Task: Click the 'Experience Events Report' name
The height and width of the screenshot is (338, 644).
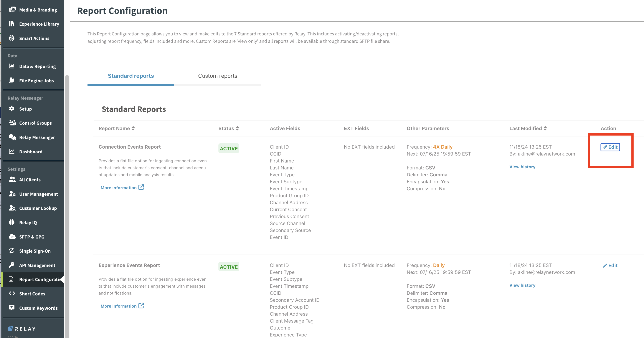Action: point(129,265)
